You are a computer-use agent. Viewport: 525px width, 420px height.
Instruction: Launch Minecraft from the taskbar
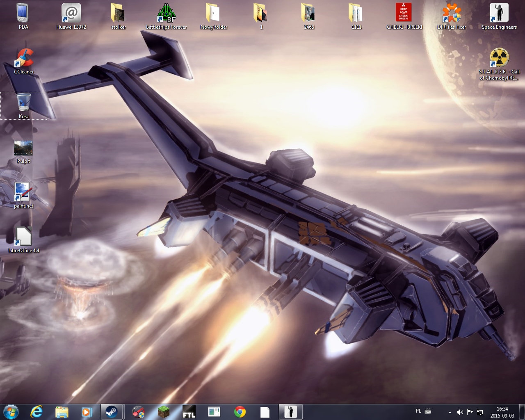click(164, 411)
